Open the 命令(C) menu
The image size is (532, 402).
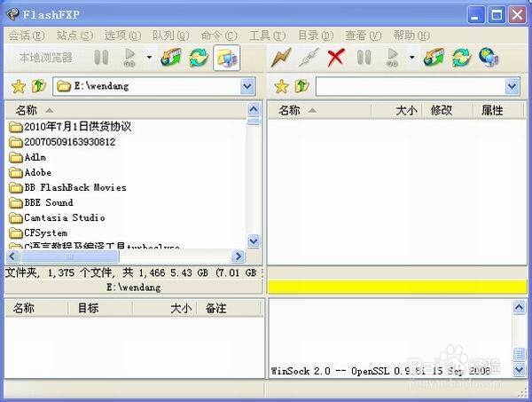(219, 35)
